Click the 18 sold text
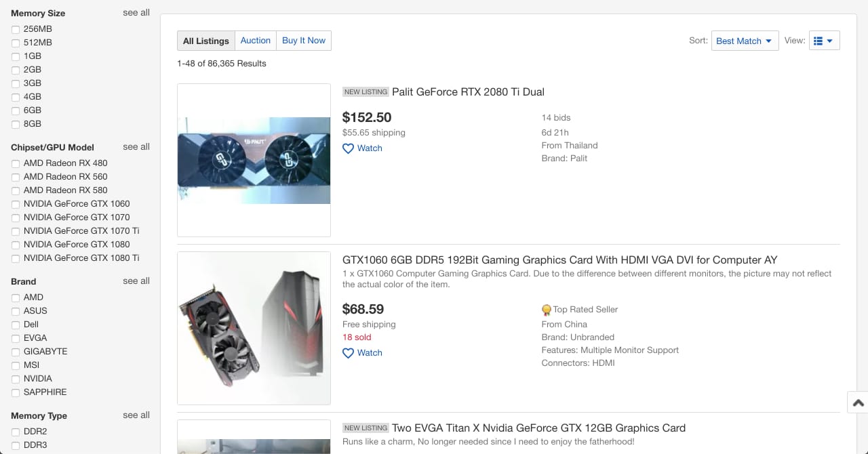This screenshot has width=868, height=454. tap(357, 337)
